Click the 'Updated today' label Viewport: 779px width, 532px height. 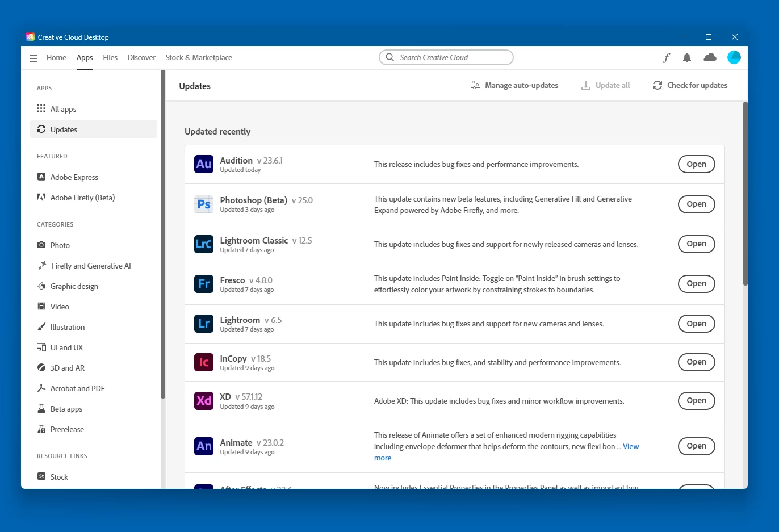click(240, 170)
